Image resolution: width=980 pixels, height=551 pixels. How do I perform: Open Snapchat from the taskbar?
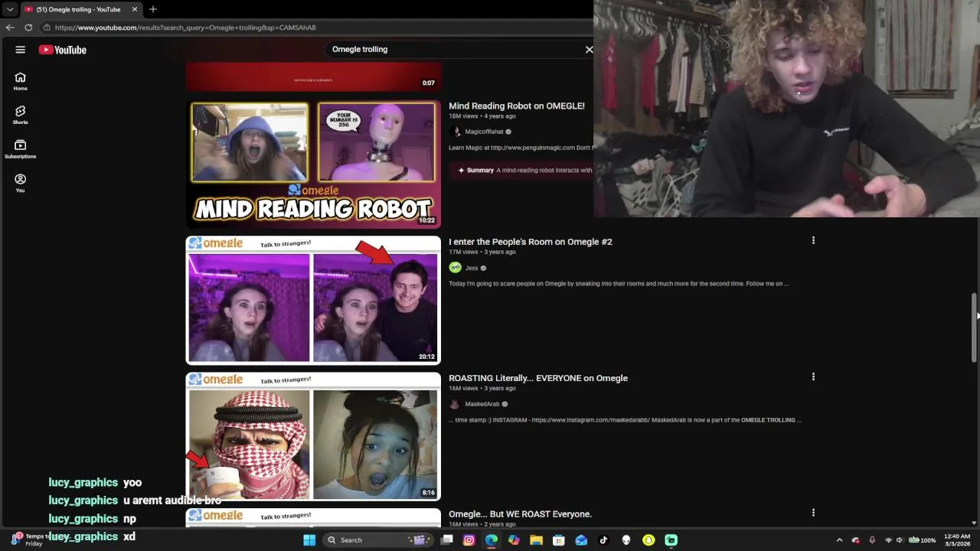pos(648,540)
